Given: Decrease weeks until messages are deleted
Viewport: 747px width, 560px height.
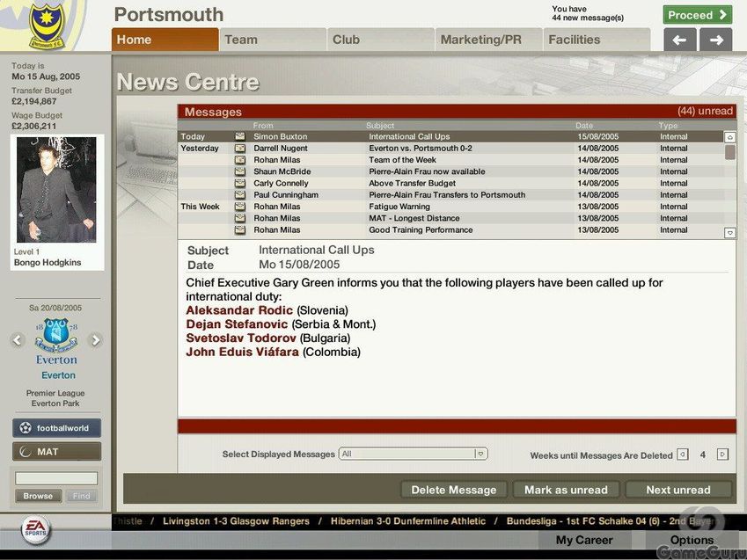Looking at the screenshot, I should (683, 455).
